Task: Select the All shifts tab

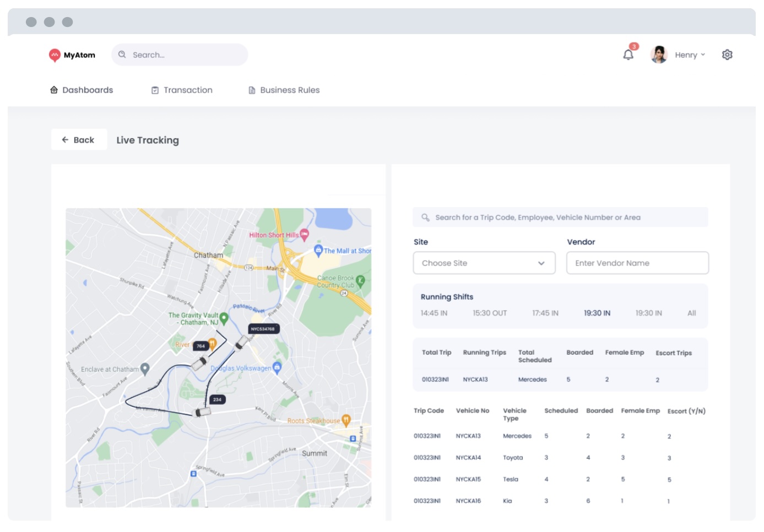Action: coord(692,313)
